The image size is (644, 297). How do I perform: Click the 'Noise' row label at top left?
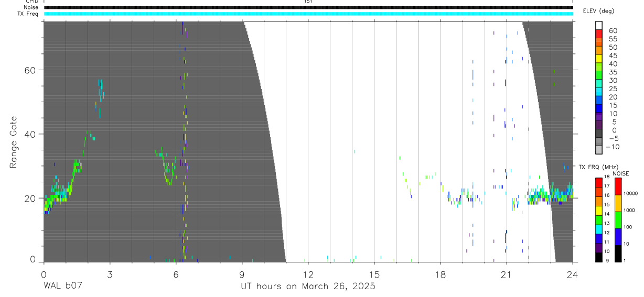tap(31, 7)
